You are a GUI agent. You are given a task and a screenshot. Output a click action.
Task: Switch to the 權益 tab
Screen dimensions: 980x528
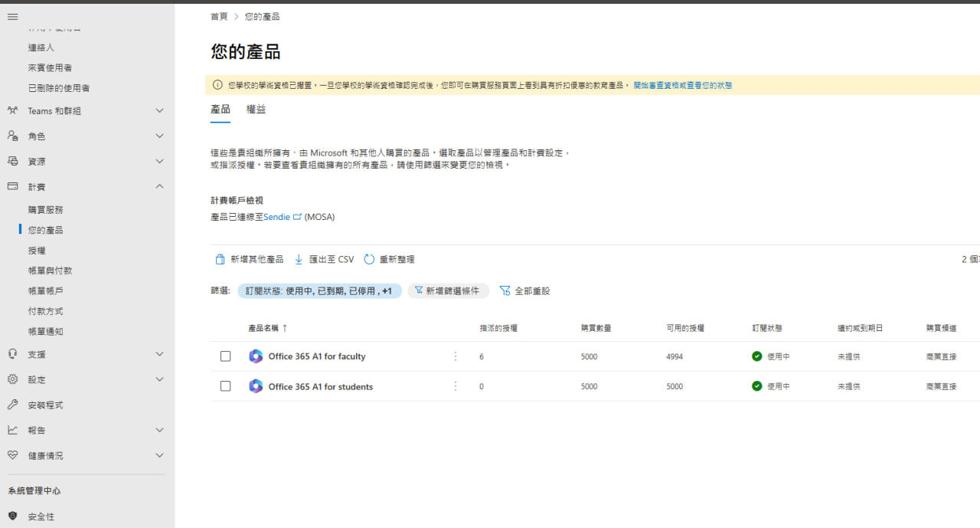[256, 110]
